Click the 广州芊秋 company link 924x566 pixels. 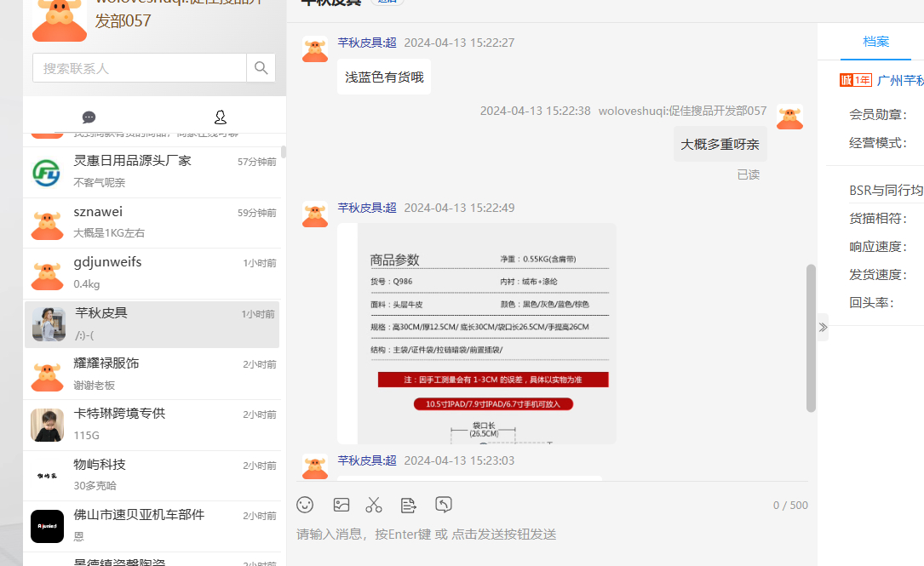tap(900, 80)
